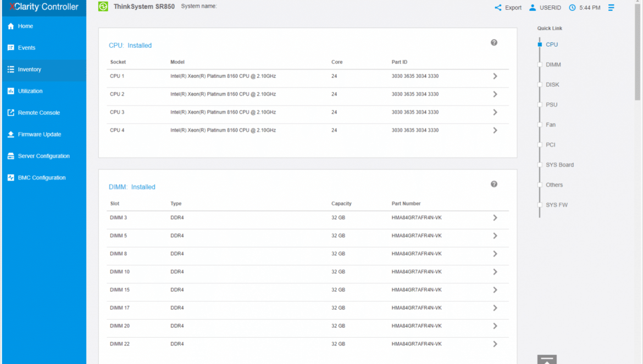Expand the DIMM 15 row chevron

click(495, 290)
